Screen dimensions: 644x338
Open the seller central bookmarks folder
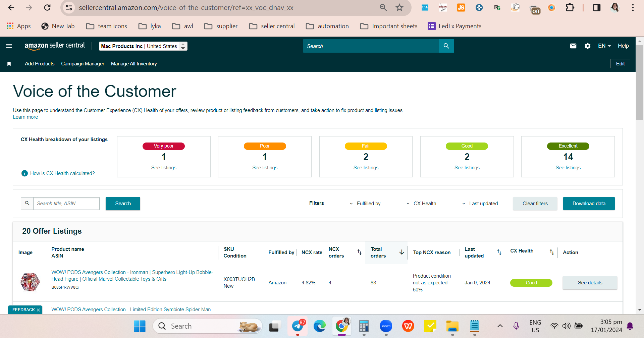click(x=272, y=26)
